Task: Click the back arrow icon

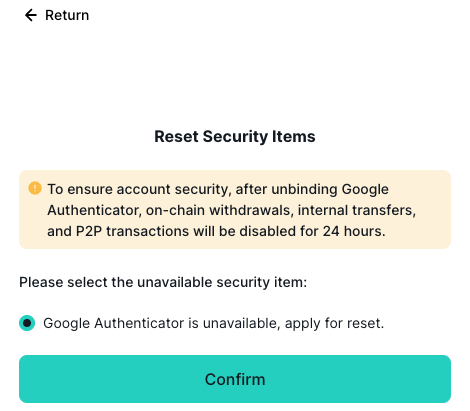Action: click(x=31, y=15)
